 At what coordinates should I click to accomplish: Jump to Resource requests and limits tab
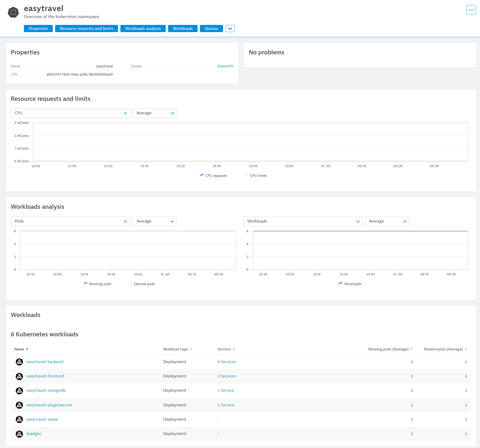click(86, 28)
